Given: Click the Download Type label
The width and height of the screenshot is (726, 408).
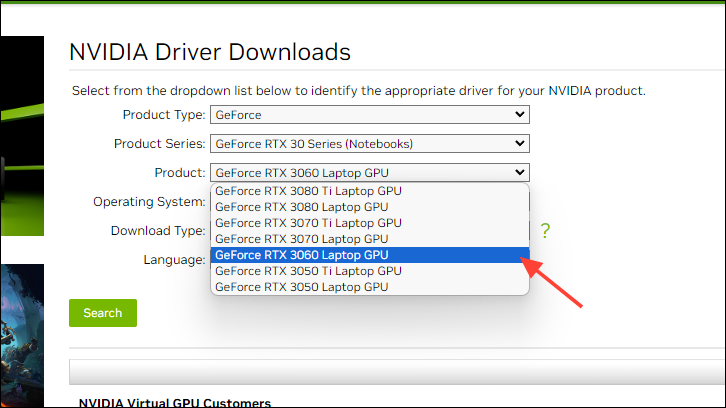Looking at the screenshot, I should 158,231.
